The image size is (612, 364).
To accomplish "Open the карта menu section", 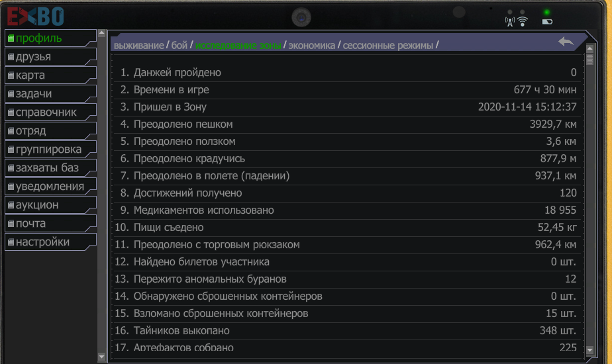I will pyautogui.click(x=50, y=75).
